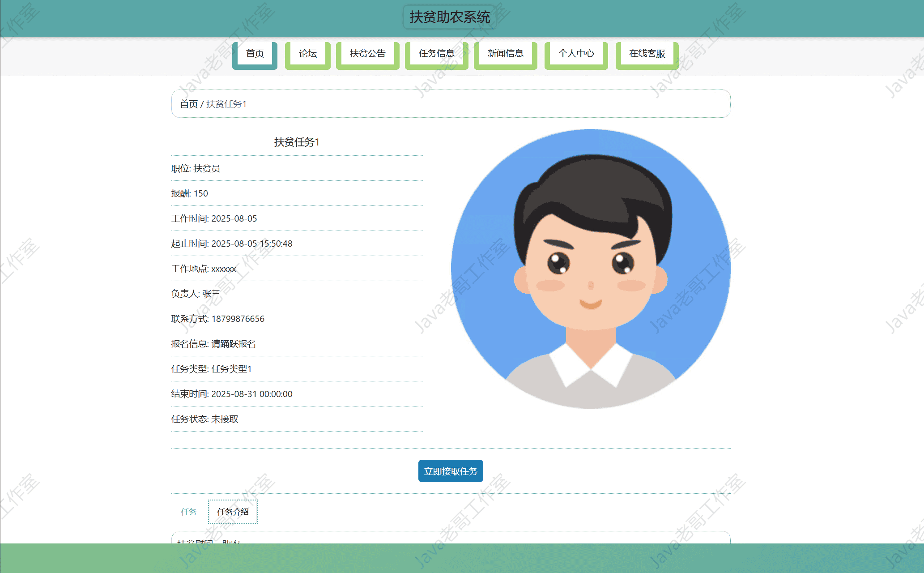Click the cartoon avatar task image
This screenshot has height=573, width=924.
point(591,269)
